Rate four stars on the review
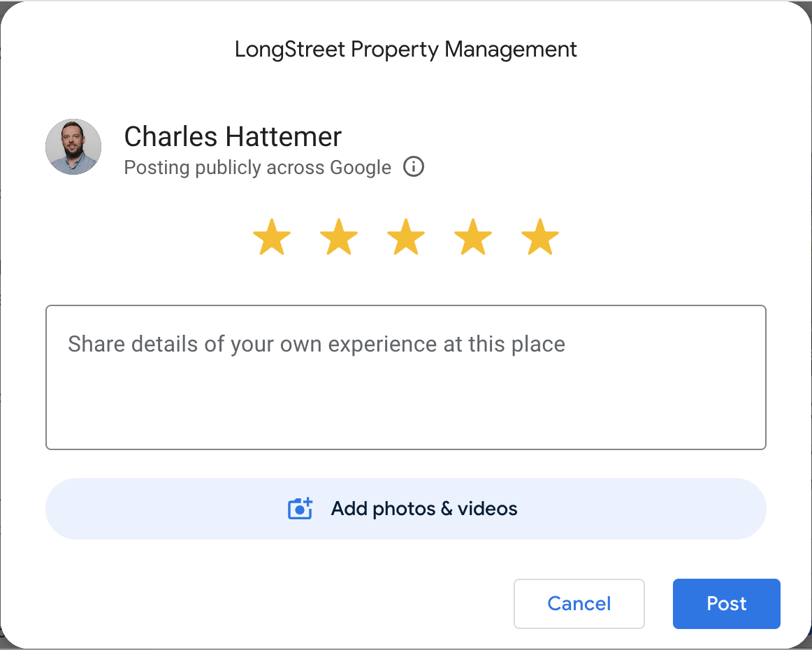812x650 pixels. [473, 237]
